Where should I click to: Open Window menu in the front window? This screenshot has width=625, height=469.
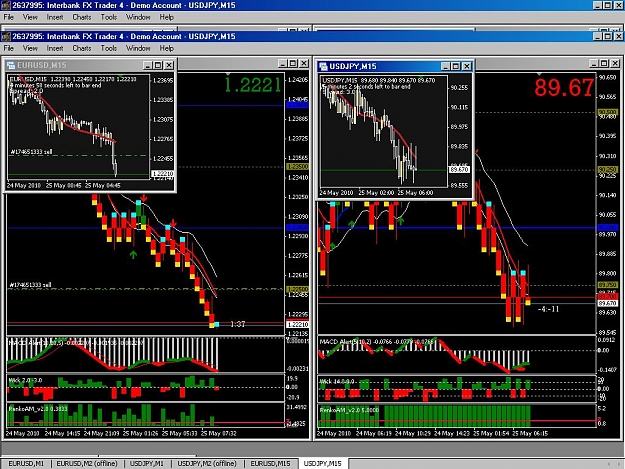pyautogui.click(x=138, y=48)
